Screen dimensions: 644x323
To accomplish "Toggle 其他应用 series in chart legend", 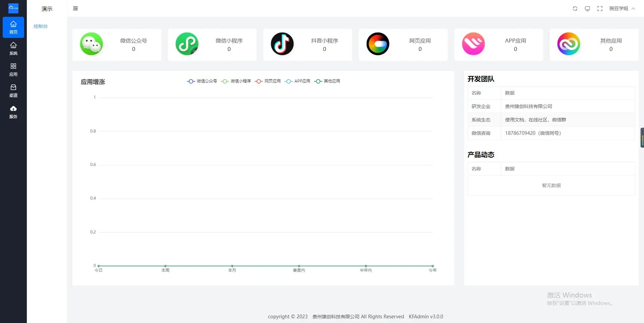I will (x=327, y=81).
